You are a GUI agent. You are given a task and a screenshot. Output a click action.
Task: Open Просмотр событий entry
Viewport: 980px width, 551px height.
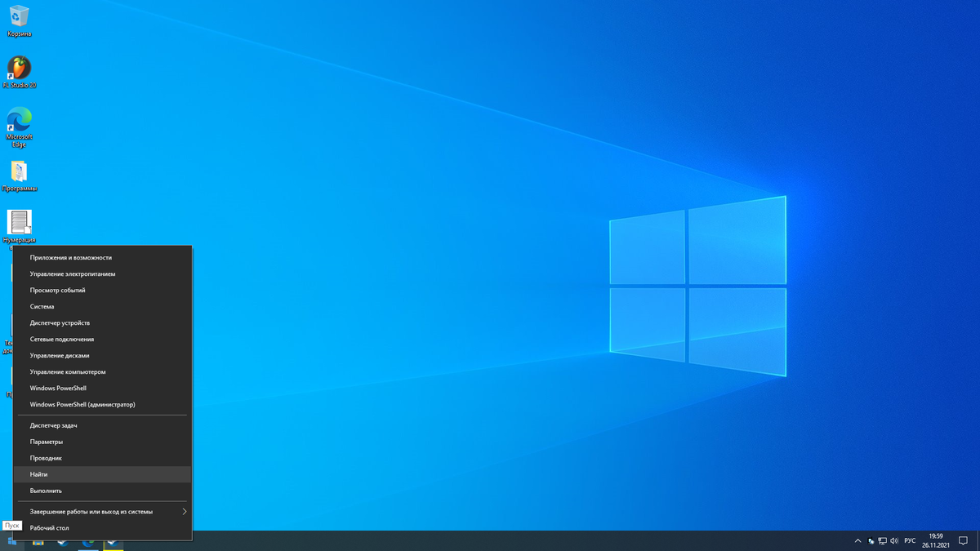point(103,291)
